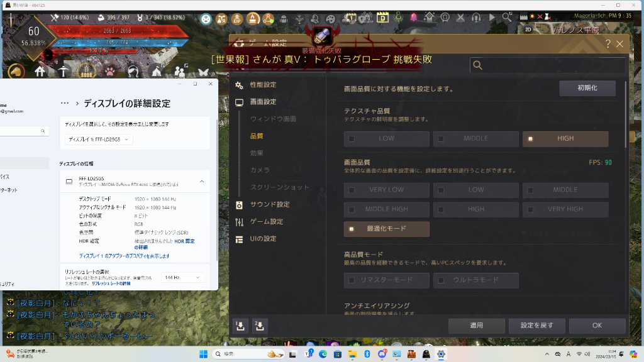Open the butterfly fairy icon in game HUD
Image resolution: width=644 pixels, height=362 pixels.
(203, 73)
